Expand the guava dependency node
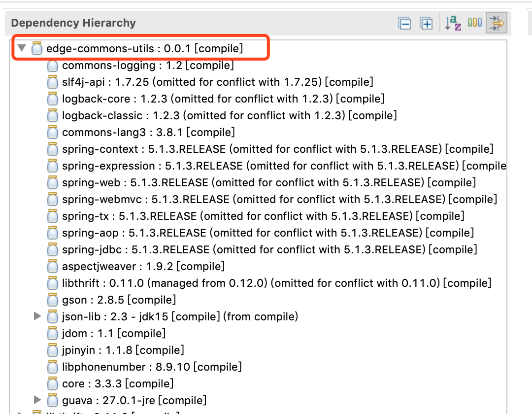The width and height of the screenshot is (532, 414). pyautogui.click(x=37, y=400)
